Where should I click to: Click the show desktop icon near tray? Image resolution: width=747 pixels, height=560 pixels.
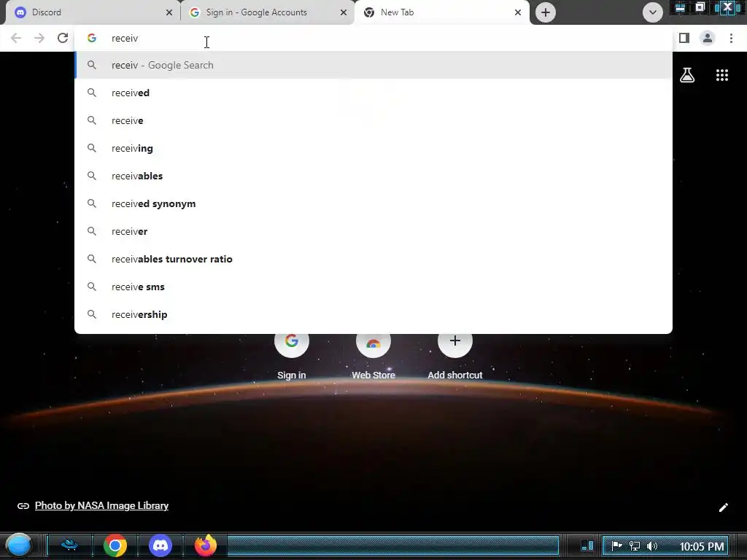tap(587, 546)
